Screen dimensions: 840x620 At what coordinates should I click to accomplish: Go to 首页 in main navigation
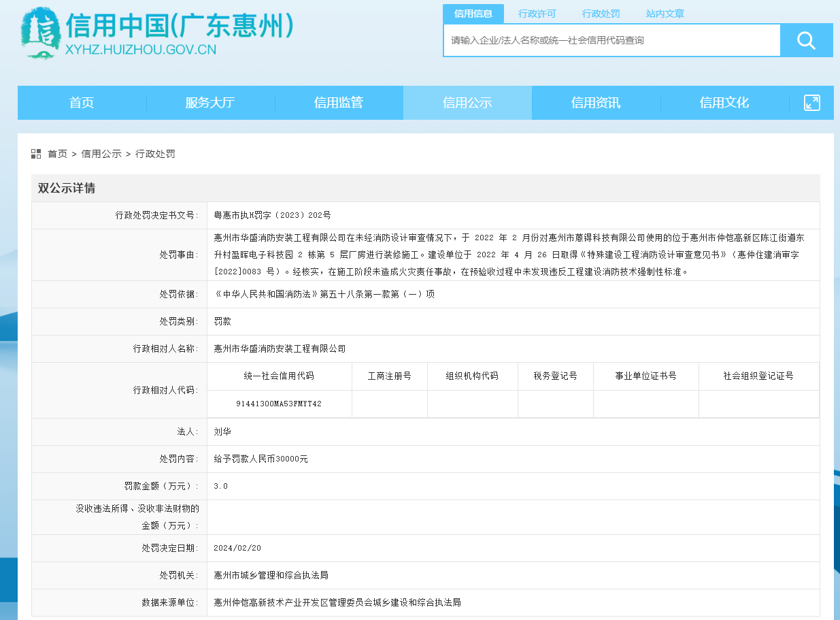(x=82, y=103)
